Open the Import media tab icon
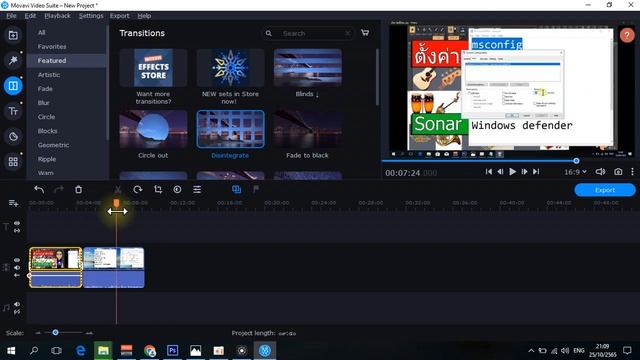 point(13,35)
